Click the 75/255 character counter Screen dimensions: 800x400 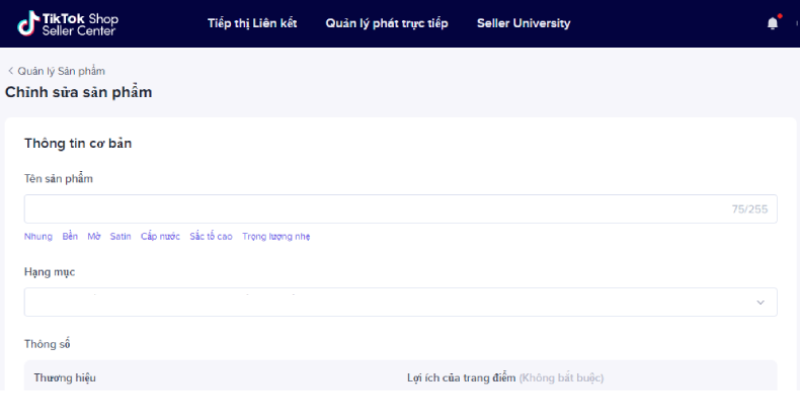[x=749, y=209]
